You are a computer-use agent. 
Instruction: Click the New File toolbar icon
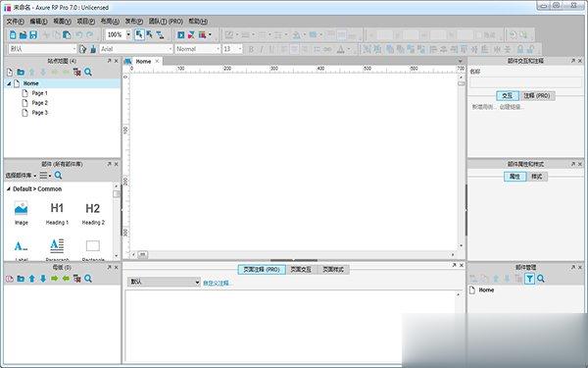pos(13,35)
